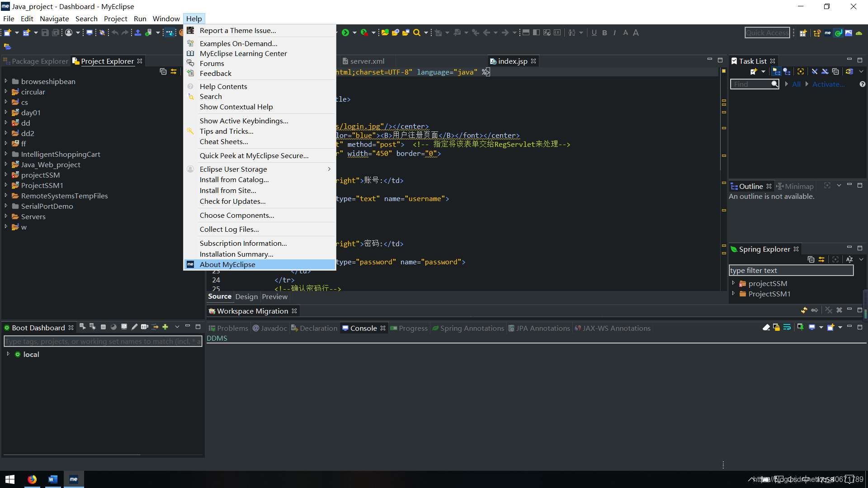Expand the local node in Boot Dashboard

(x=8, y=354)
